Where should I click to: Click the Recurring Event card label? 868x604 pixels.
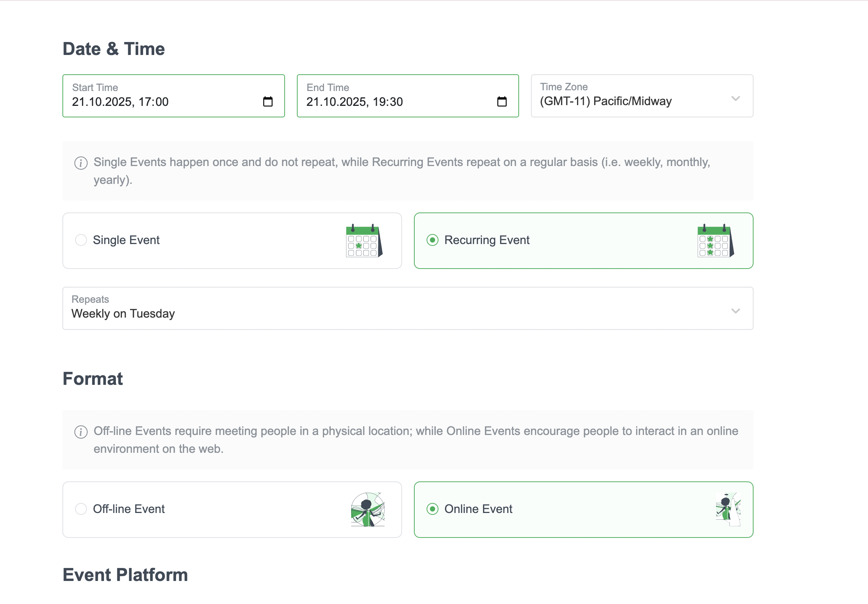(486, 240)
